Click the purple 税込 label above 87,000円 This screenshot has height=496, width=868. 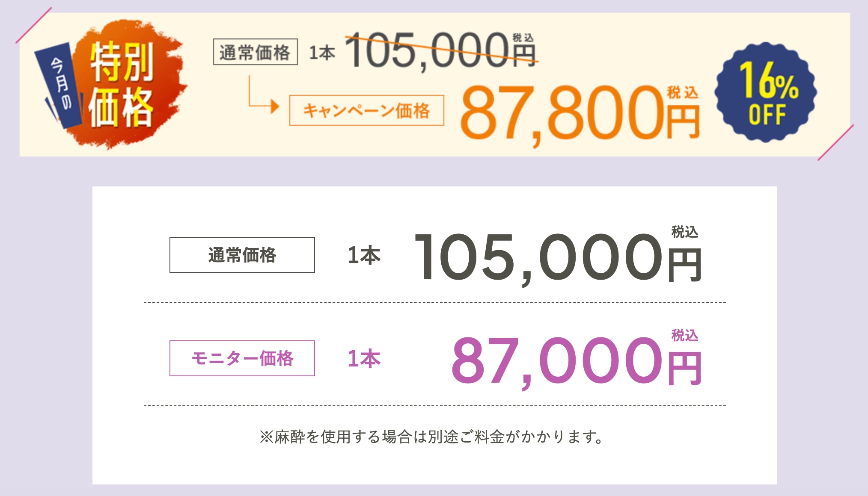click(684, 335)
